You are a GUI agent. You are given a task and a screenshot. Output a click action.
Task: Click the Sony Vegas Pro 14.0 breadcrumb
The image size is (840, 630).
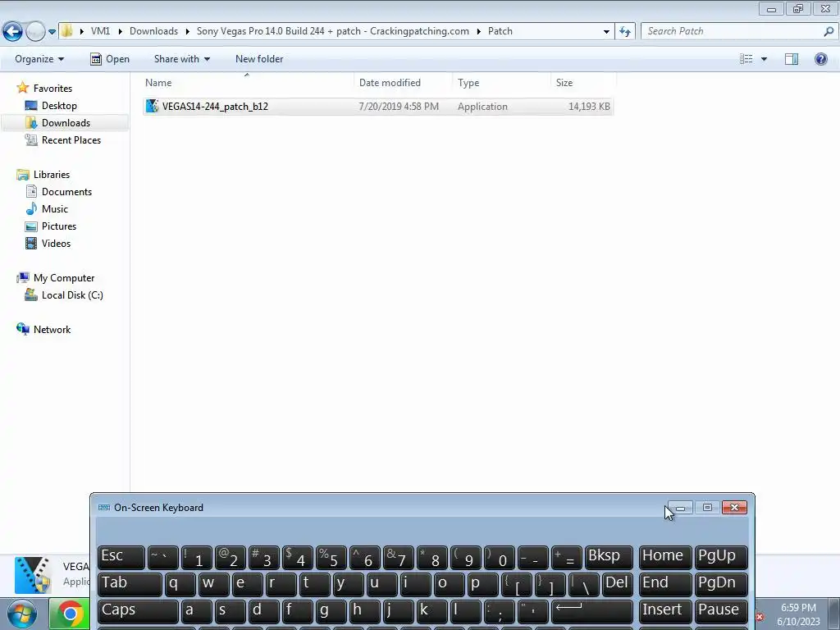coord(333,31)
